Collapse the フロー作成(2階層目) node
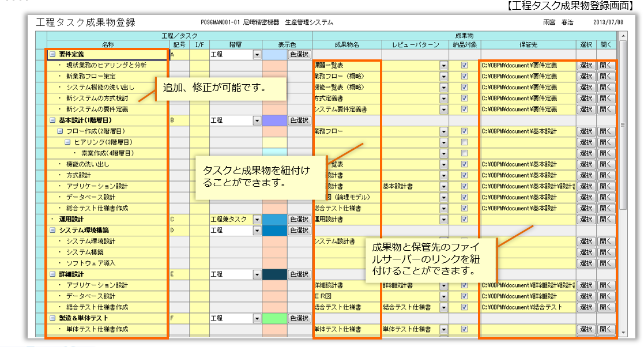 (x=60, y=131)
